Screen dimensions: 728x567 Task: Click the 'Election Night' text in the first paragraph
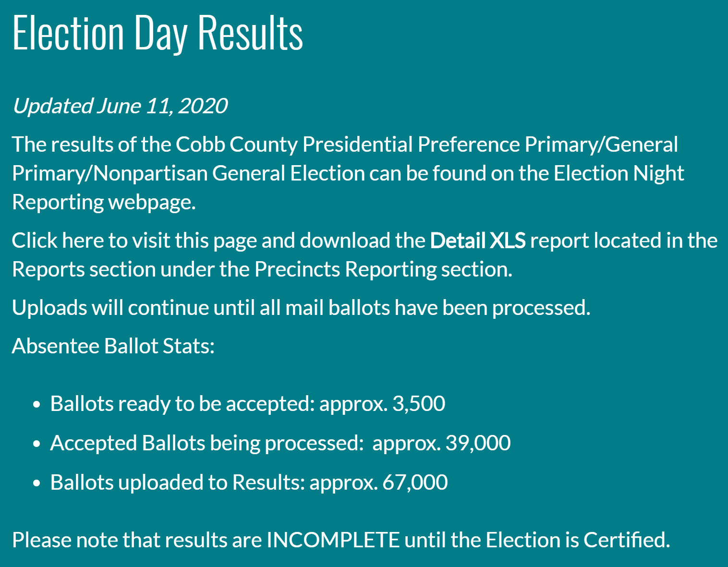[619, 173]
